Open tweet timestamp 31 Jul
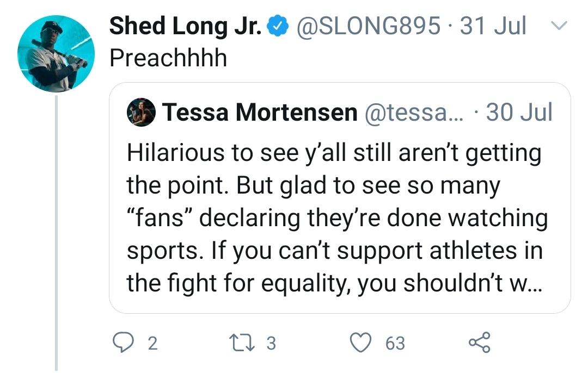The image size is (588, 373). (x=493, y=27)
